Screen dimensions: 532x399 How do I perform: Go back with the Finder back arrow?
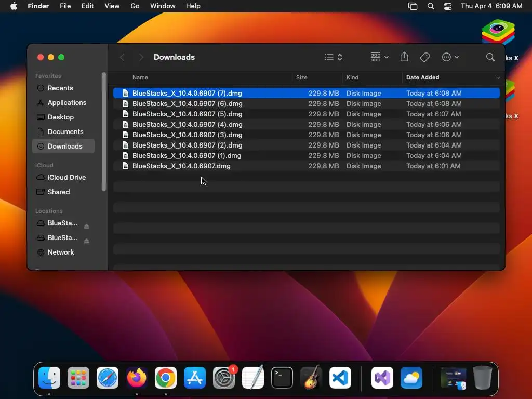pyautogui.click(x=122, y=57)
